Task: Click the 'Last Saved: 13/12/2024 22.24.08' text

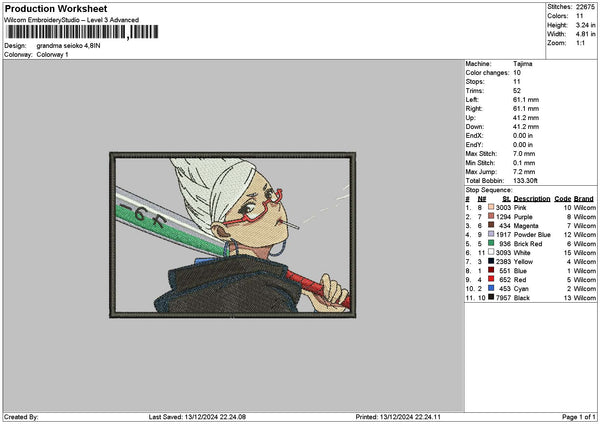Action: 197,417
